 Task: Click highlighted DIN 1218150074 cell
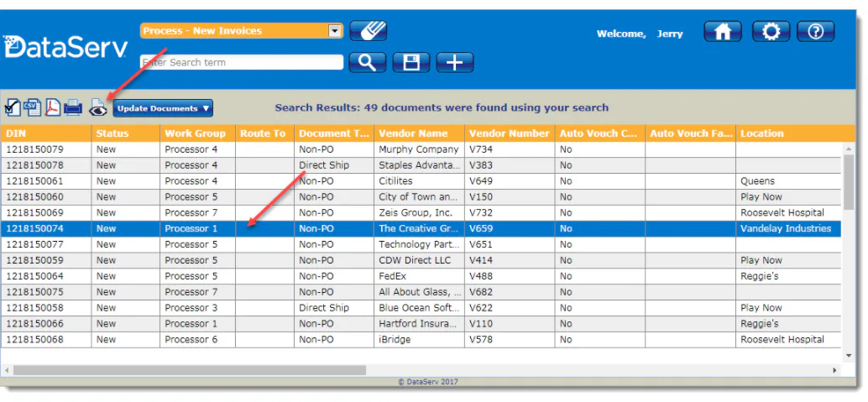46,228
